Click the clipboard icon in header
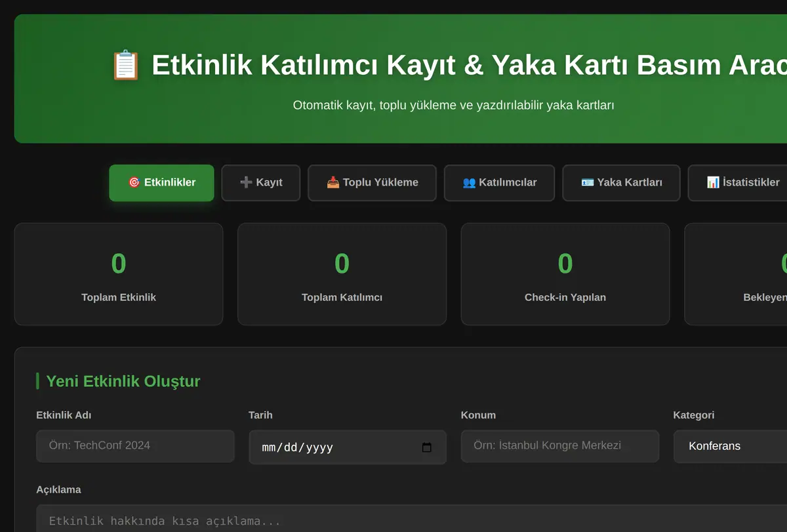Viewport: 787px width, 532px height. [126, 66]
